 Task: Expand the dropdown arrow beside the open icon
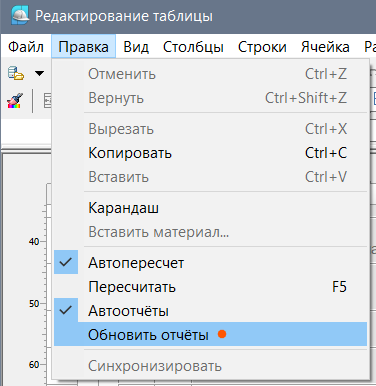click(39, 73)
